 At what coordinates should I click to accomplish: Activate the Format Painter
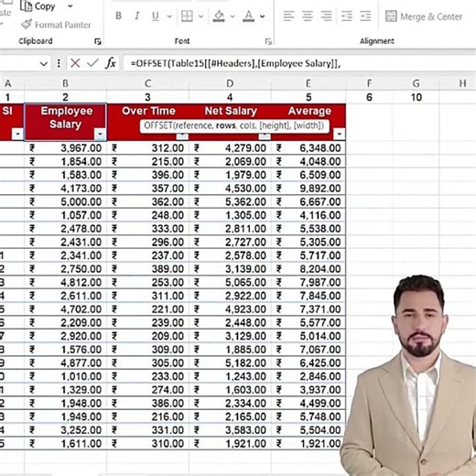point(56,25)
